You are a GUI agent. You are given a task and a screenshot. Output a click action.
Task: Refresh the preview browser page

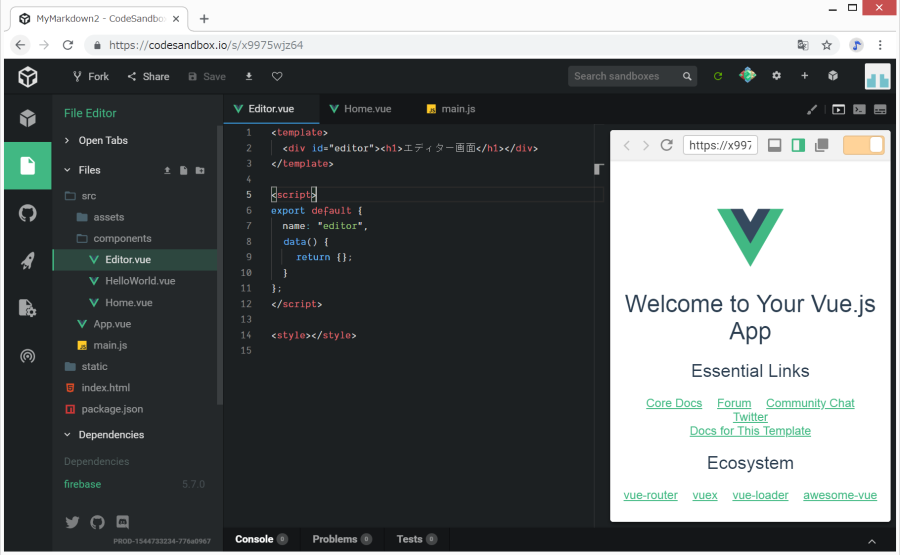[666, 145]
